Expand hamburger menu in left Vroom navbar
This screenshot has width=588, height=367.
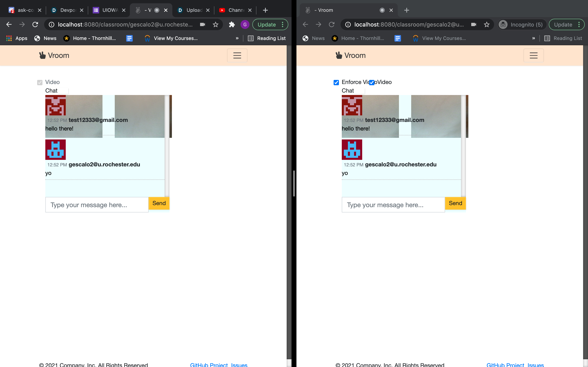237,55
